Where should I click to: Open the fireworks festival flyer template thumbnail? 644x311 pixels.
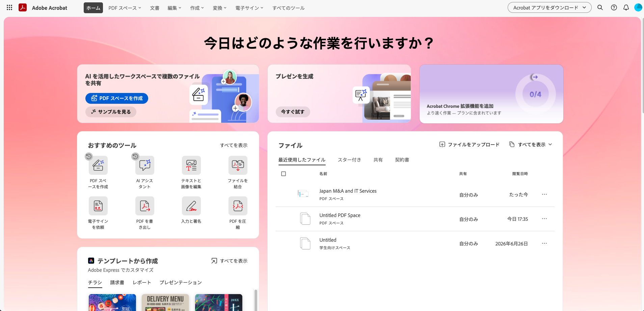click(x=112, y=303)
